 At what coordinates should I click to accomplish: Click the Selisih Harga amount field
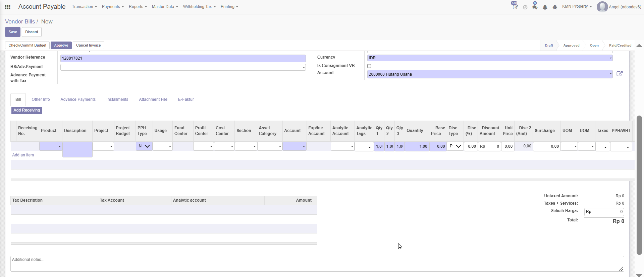pyautogui.click(x=604, y=212)
